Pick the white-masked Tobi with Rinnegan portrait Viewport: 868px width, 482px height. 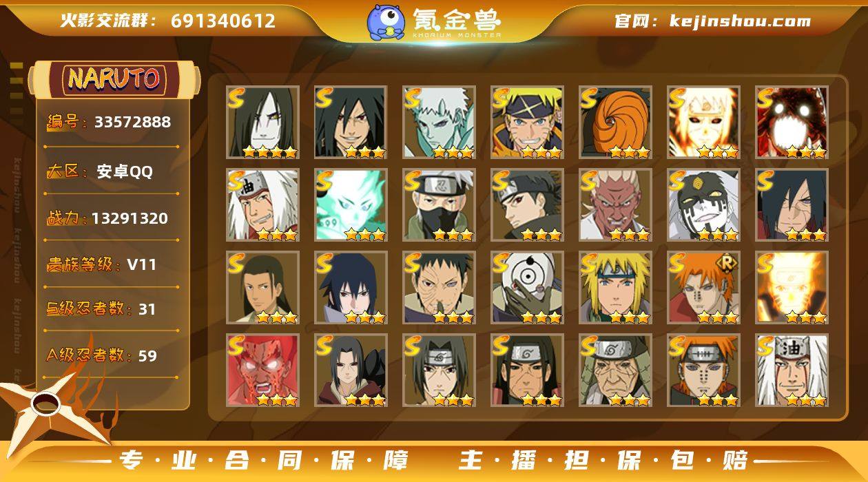(x=528, y=288)
